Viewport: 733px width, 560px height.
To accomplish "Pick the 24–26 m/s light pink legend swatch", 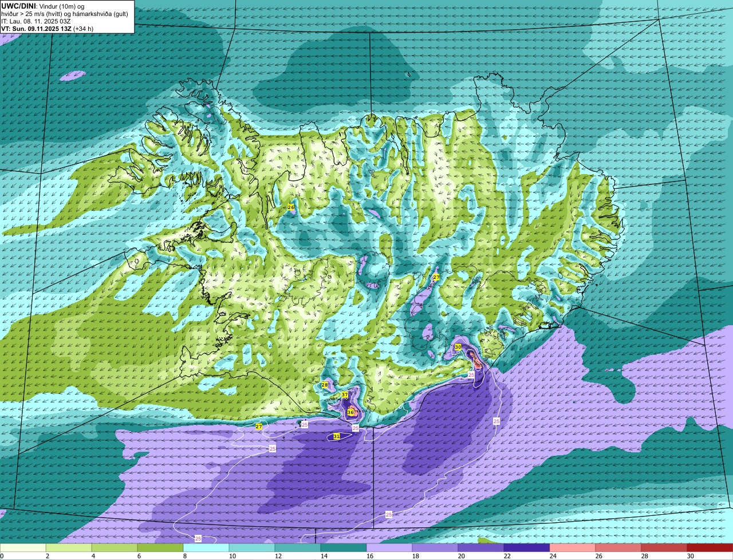I will point(573,548).
